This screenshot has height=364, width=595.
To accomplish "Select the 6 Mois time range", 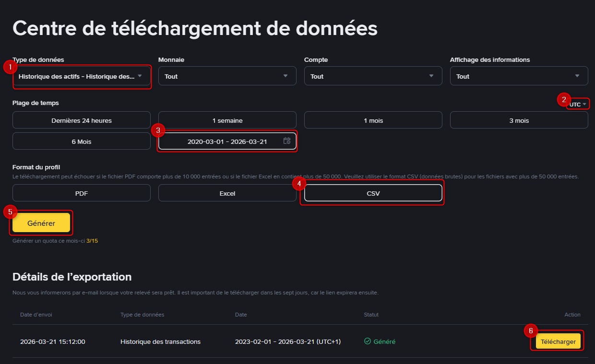I will coord(81,141).
